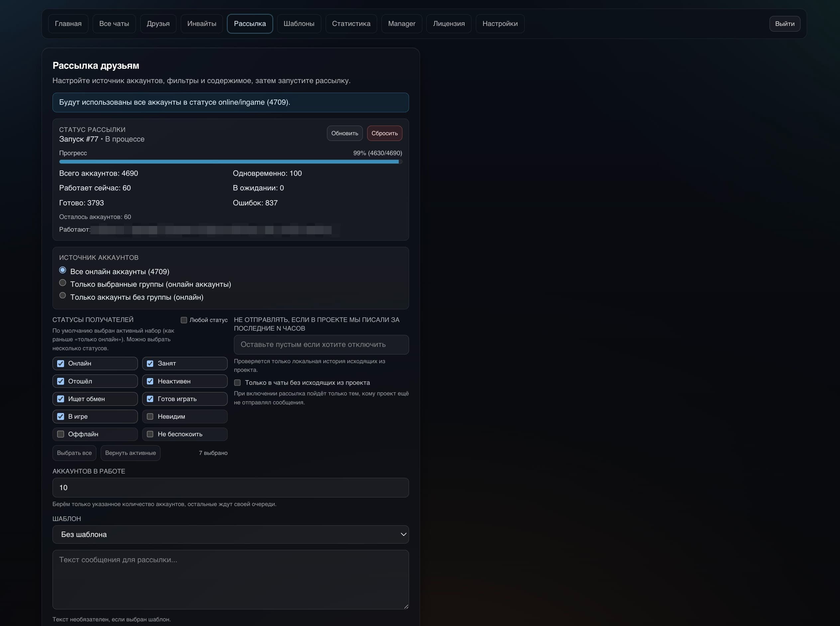The image size is (840, 626).
Task: Click Обновить to refresh mailing status
Action: pos(345,133)
